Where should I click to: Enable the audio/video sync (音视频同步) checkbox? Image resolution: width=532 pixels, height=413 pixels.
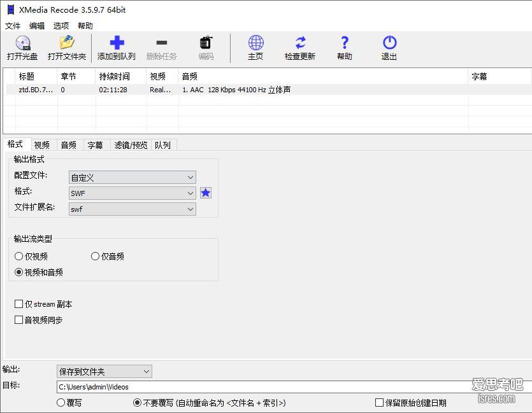click(x=18, y=320)
